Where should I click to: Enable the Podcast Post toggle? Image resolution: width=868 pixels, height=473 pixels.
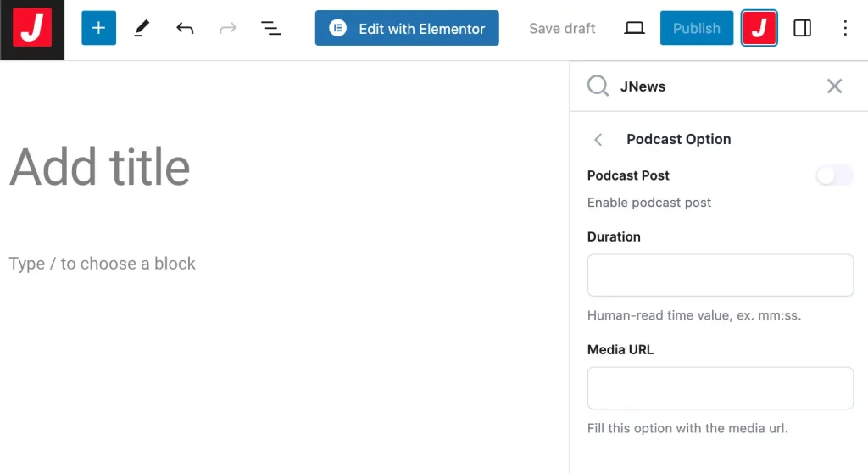(834, 175)
